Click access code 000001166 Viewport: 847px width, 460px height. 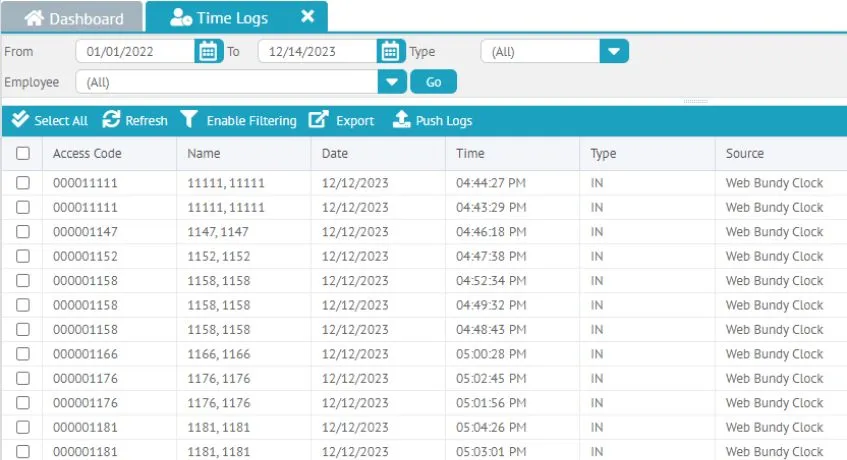tap(85, 354)
